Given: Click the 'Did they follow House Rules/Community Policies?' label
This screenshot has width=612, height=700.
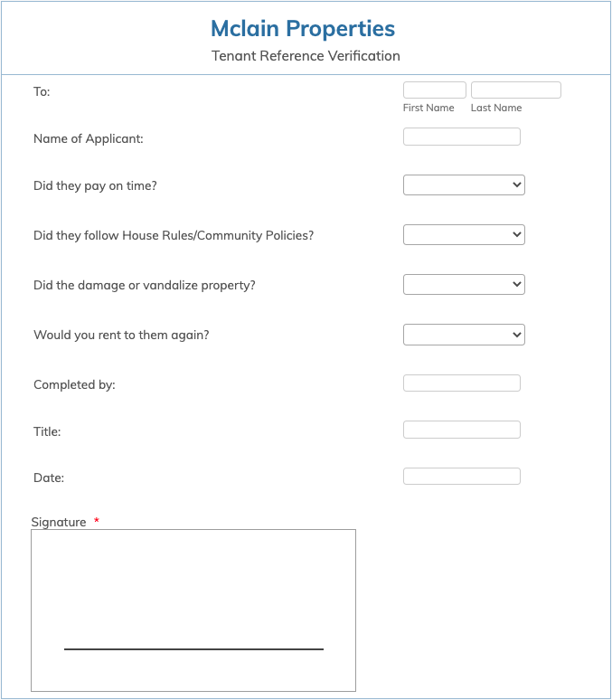Looking at the screenshot, I should 174,235.
